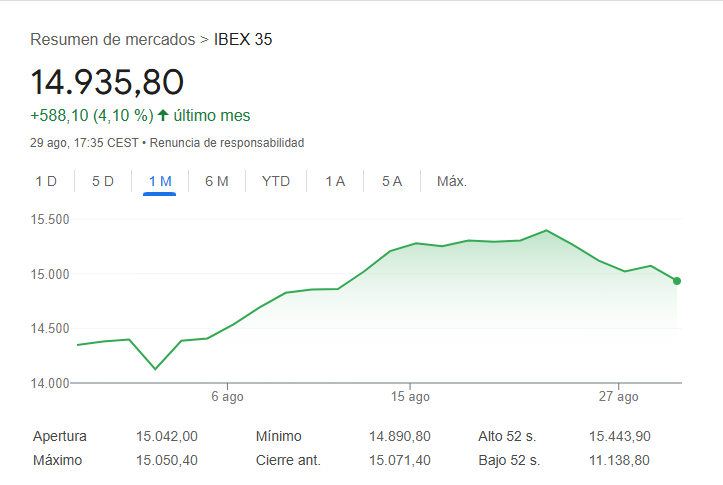Screen dimensions: 723x485
Task: Open the Máx. range tab
Action: 452,181
